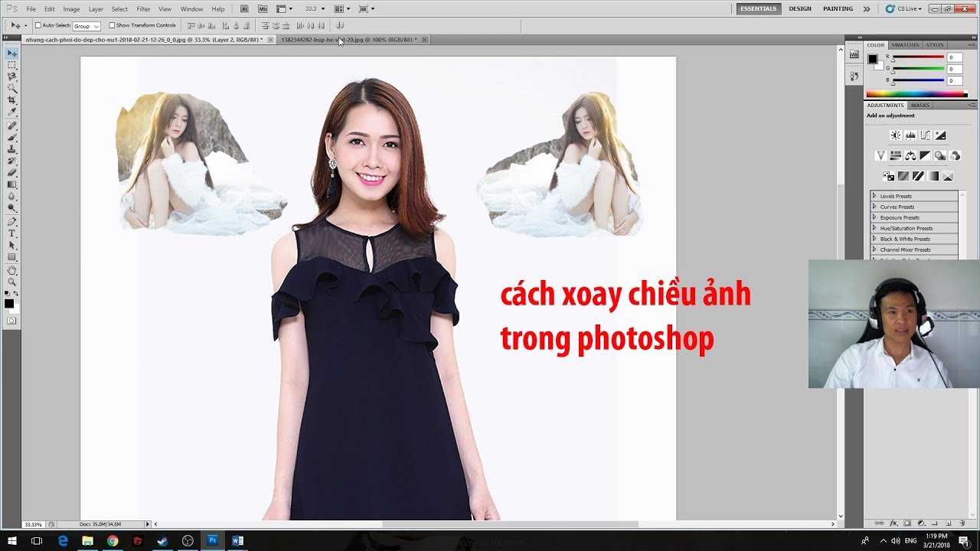Click the R value field in Color panel
Image resolution: width=980 pixels, height=551 pixels.
click(x=954, y=57)
